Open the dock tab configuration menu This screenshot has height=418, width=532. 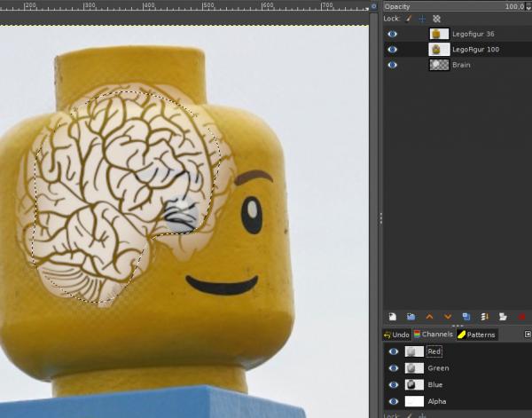tap(528, 335)
